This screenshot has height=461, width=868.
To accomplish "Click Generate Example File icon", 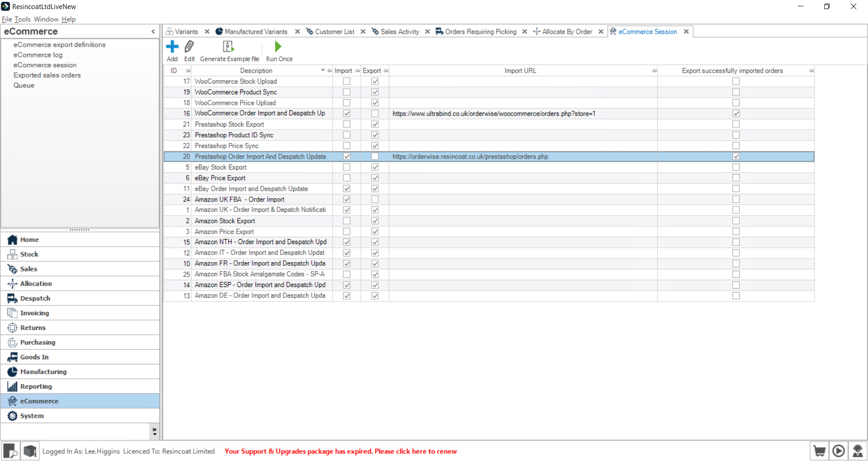I will coord(228,47).
